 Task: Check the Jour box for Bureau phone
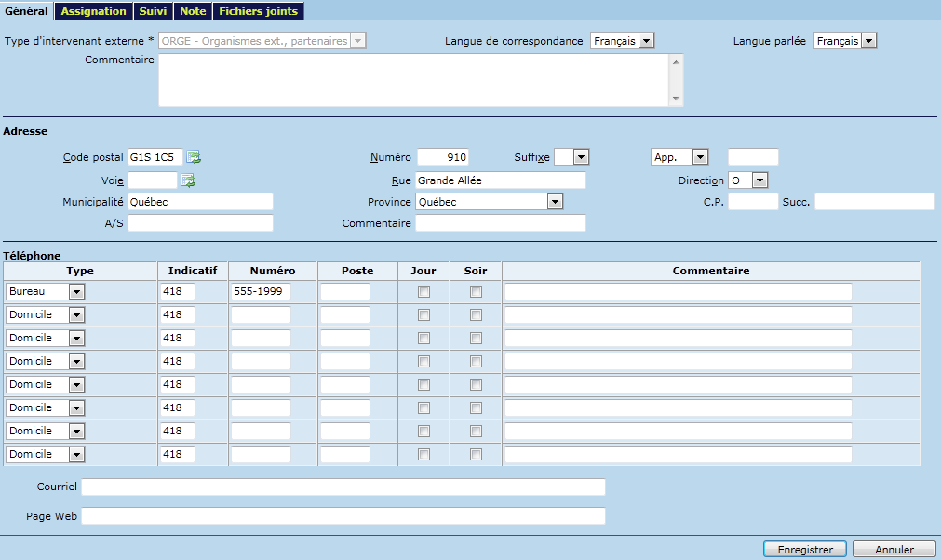click(x=423, y=292)
